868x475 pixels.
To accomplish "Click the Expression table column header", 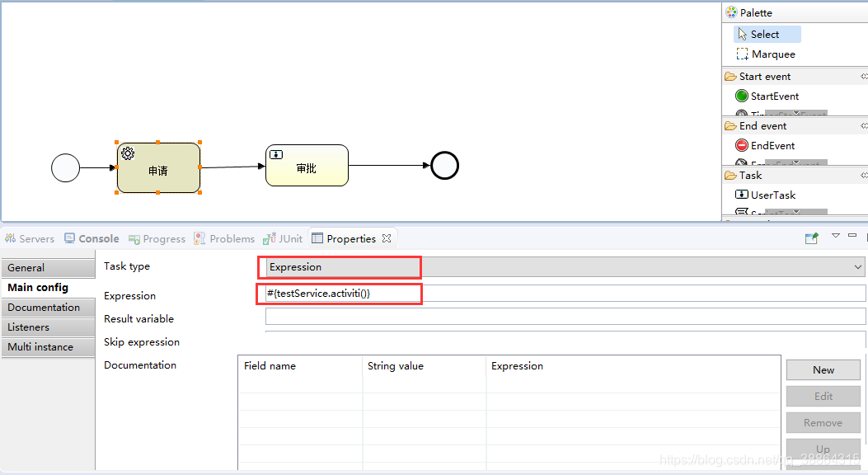I will [x=633, y=366].
